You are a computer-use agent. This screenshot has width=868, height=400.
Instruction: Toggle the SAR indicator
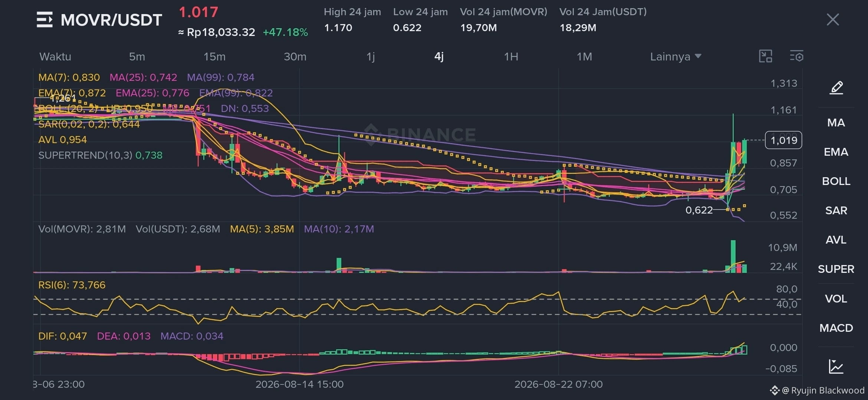[836, 211]
